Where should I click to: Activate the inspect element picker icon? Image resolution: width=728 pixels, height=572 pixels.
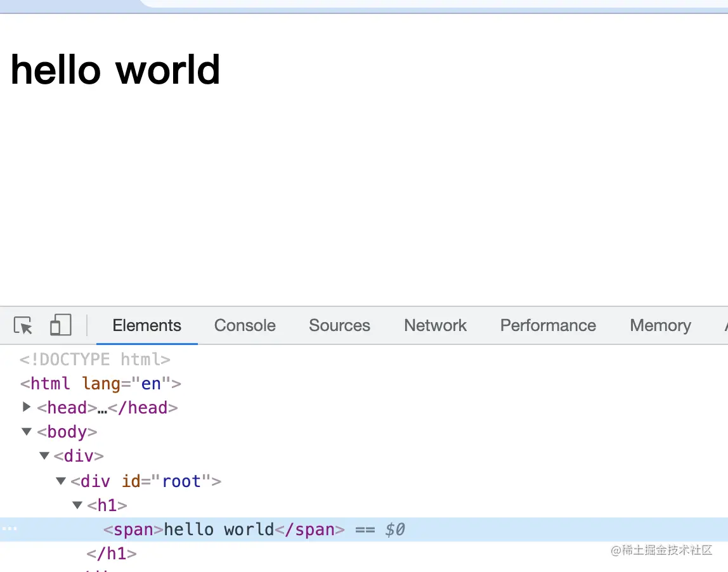23,325
